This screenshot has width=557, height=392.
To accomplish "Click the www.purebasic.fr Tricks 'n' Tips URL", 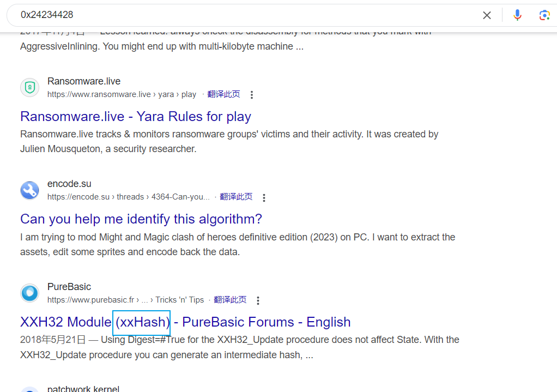I will [x=125, y=300].
